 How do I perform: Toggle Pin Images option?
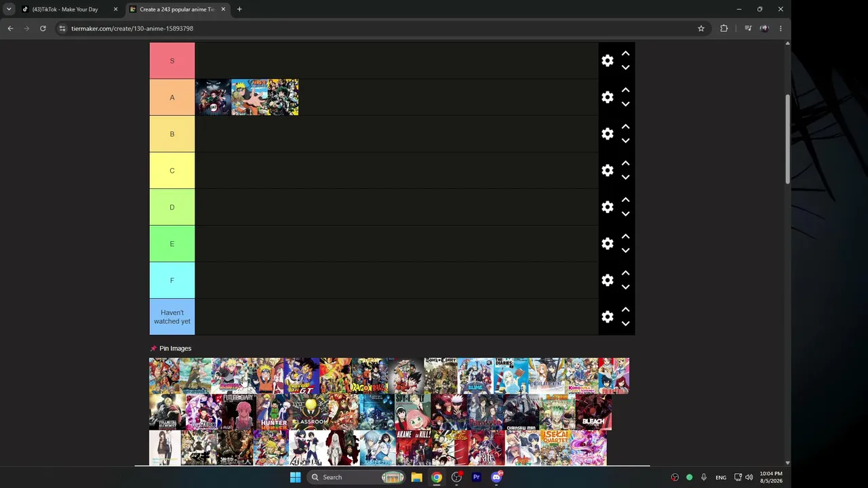point(171,348)
